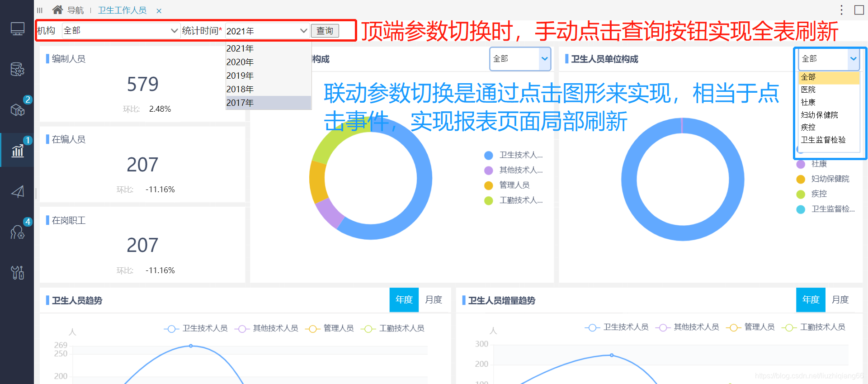
Task: Open the cube modules sidebar icon
Action: (17, 109)
